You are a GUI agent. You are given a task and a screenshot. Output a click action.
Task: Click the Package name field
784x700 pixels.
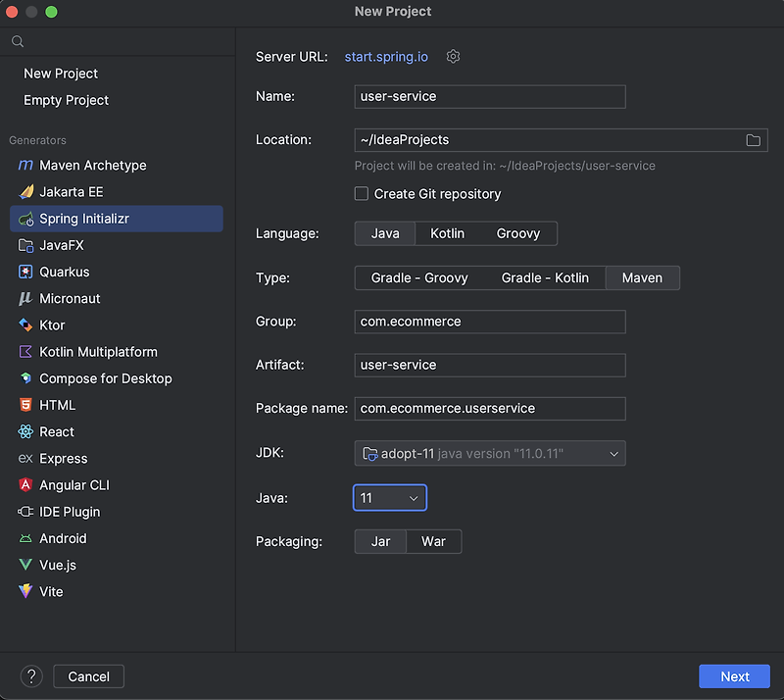[x=490, y=409]
